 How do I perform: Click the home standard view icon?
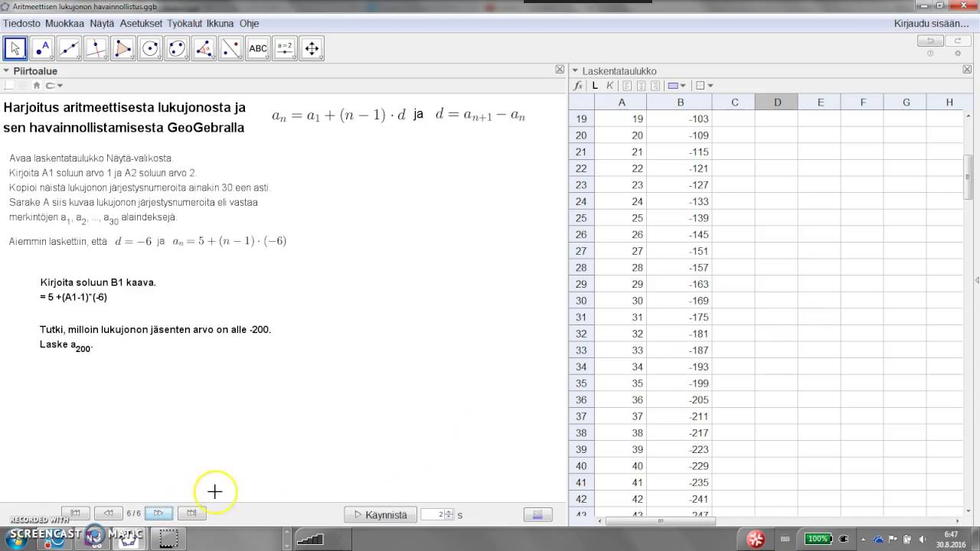click(x=36, y=86)
